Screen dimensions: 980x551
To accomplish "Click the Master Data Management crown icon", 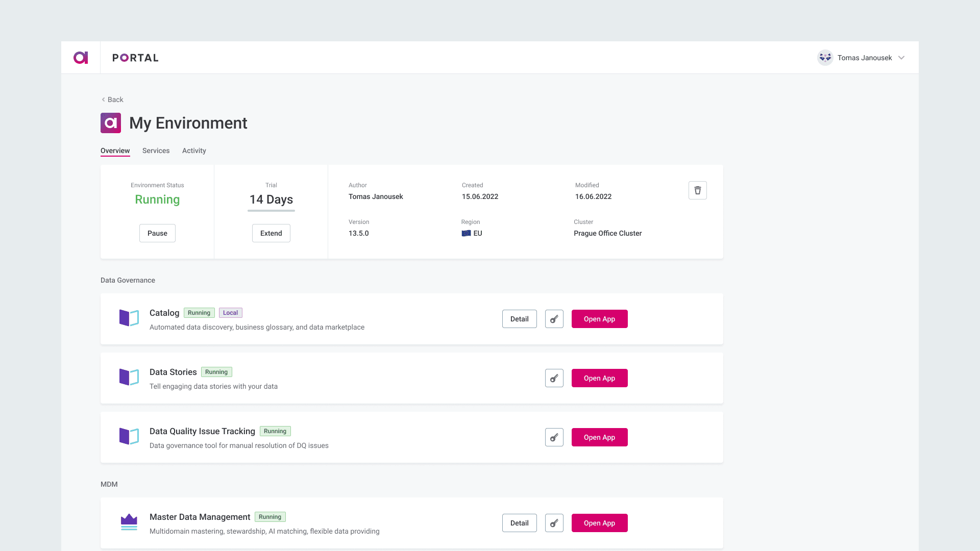I will (129, 522).
